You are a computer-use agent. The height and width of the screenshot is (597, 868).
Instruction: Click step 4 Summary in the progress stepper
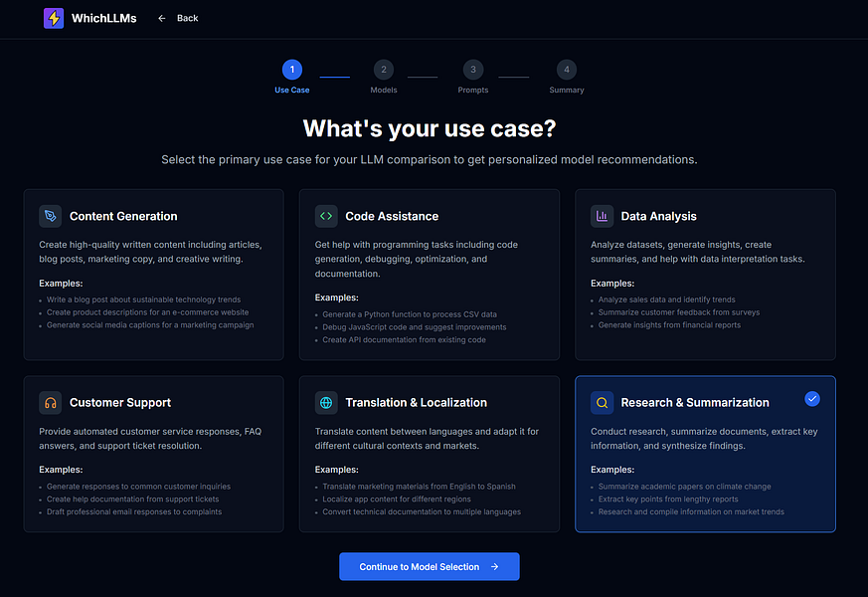coord(566,70)
